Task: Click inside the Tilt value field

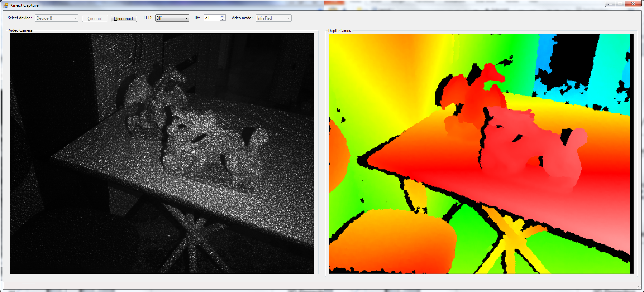Action: coord(211,18)
